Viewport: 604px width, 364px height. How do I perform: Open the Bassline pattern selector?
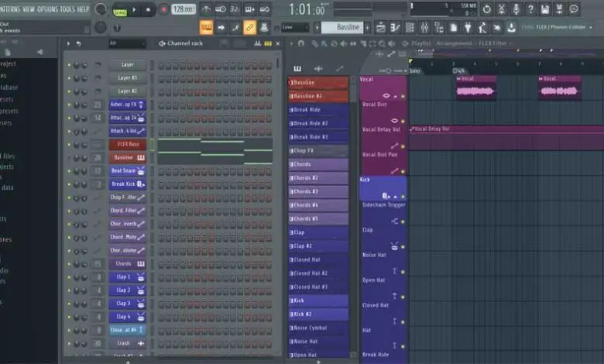[x=342, y=27]
